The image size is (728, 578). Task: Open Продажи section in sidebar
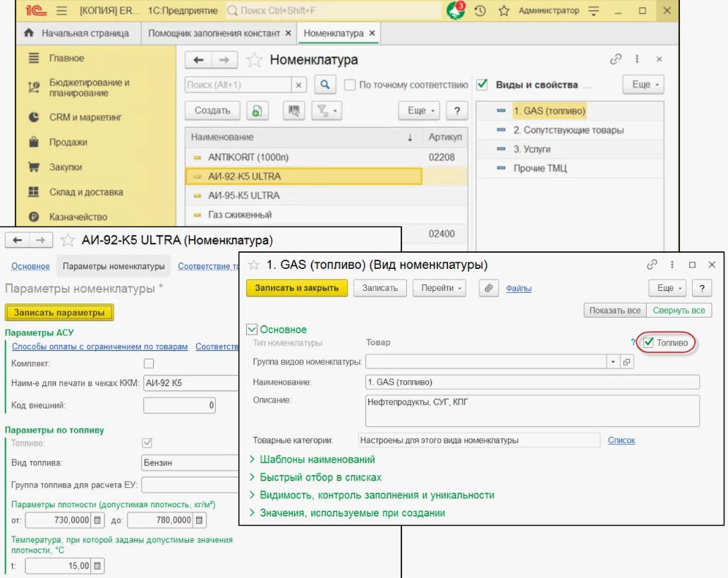[x=68, y=142]
